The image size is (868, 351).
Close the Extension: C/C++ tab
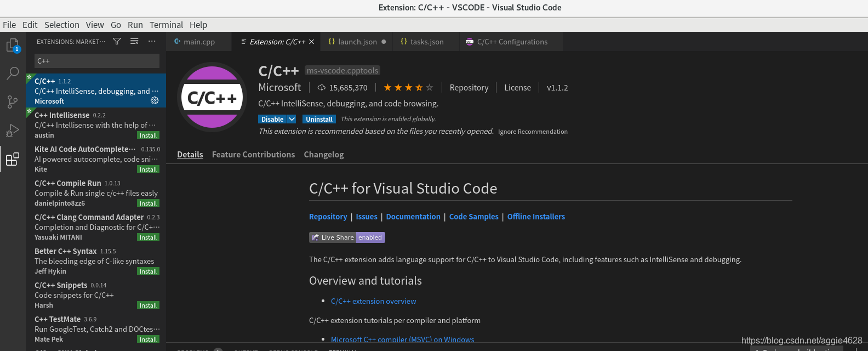click(312, 42)
